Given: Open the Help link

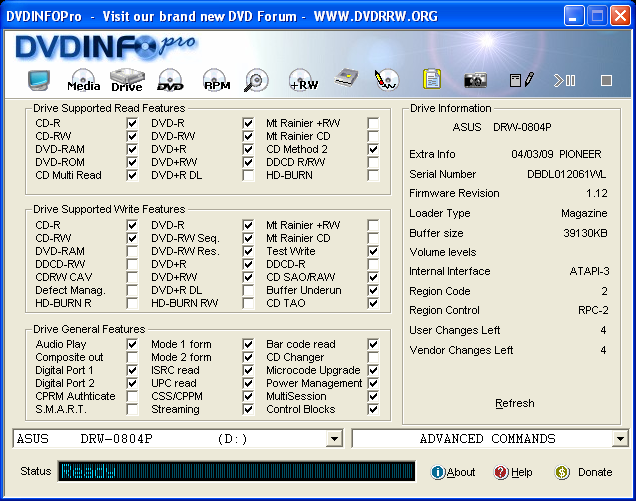Looking at the screenshot, I should tap(522, 472).
